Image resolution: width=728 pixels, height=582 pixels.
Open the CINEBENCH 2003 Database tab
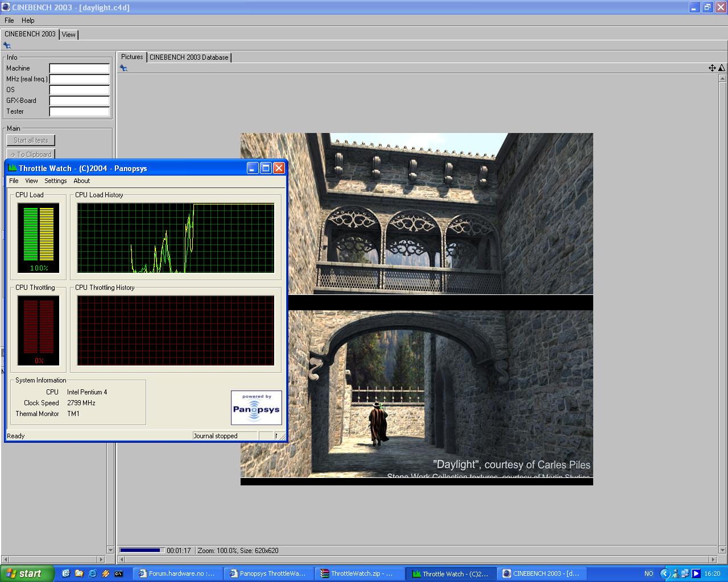pos(189,57)
